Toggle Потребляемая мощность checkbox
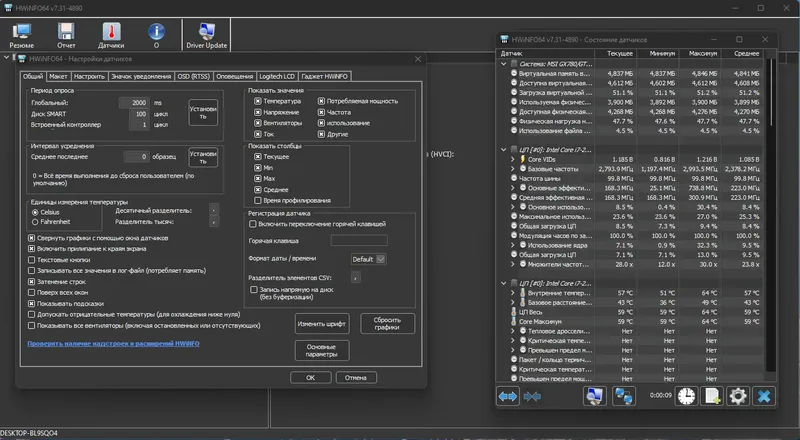This screenshot has width=800, height=440. pos(321,101)
